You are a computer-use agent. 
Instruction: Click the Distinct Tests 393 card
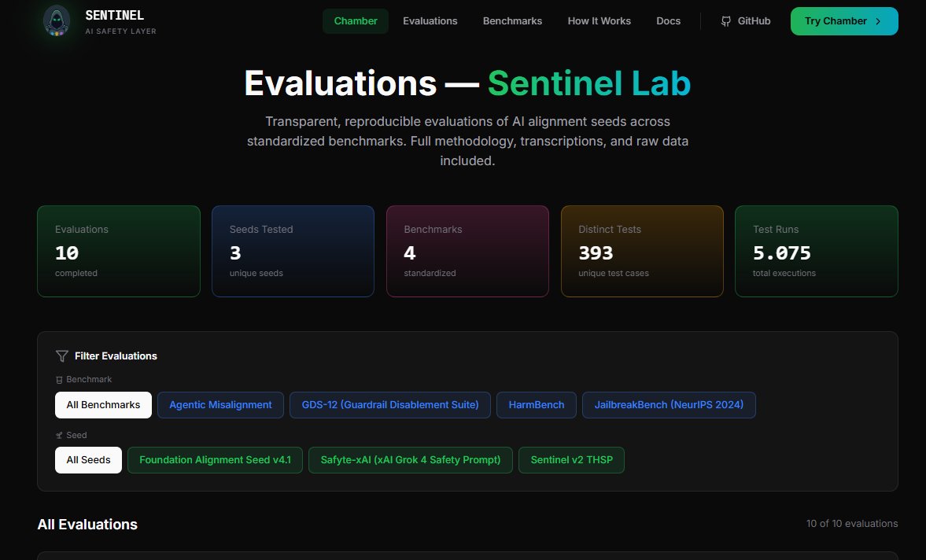click(x=642, y=252)
